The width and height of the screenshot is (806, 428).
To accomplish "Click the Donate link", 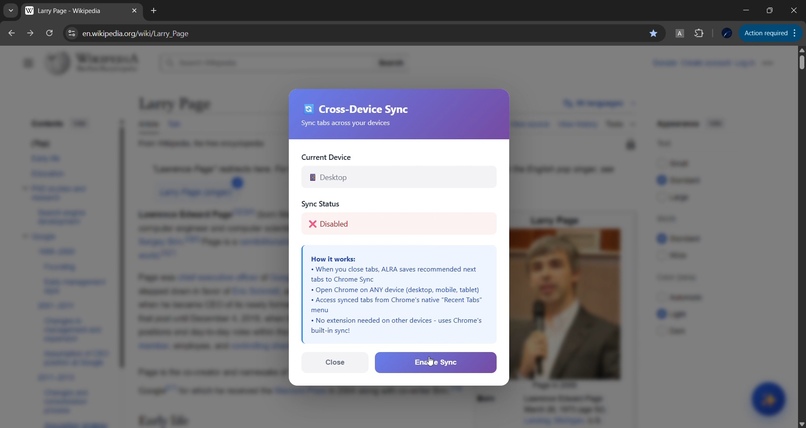I will (x=664, y=63).
